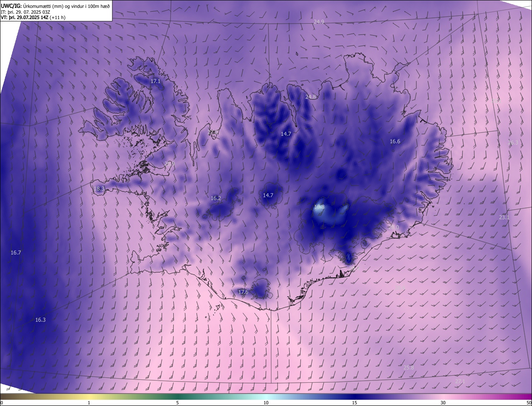This screenshot has width=532, height=406.
Task: Click the 5 tick on the color scale
Action: [x=177, y=403]
